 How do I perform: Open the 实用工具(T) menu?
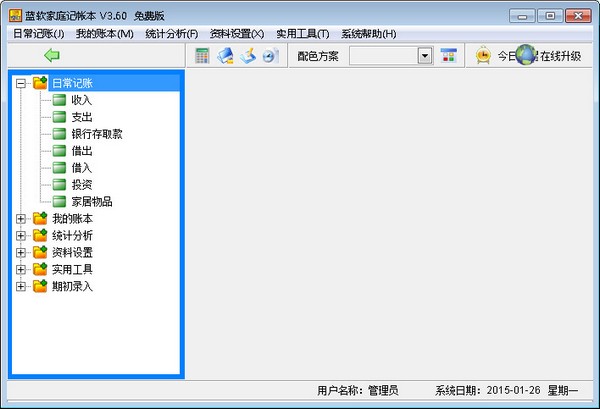[303, 34]
